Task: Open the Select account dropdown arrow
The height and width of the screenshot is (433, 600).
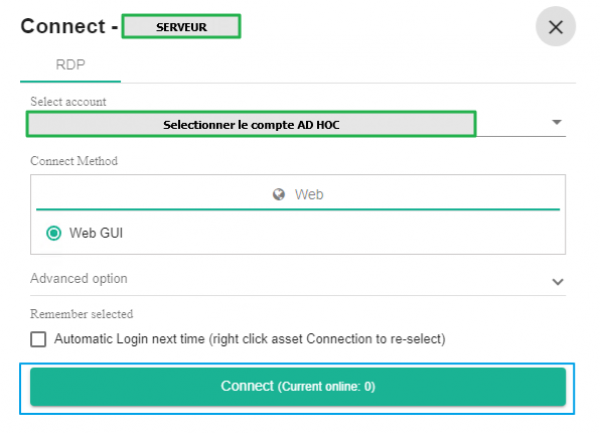Action: point(557,123)
